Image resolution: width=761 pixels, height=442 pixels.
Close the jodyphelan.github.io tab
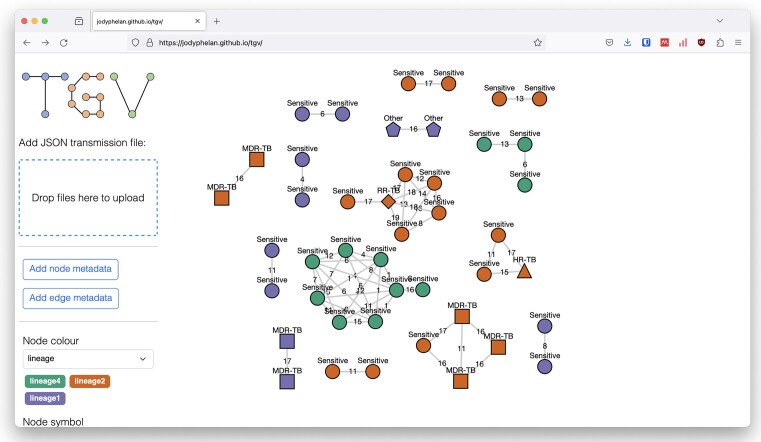pyautogui.click(x=197, y=21)
